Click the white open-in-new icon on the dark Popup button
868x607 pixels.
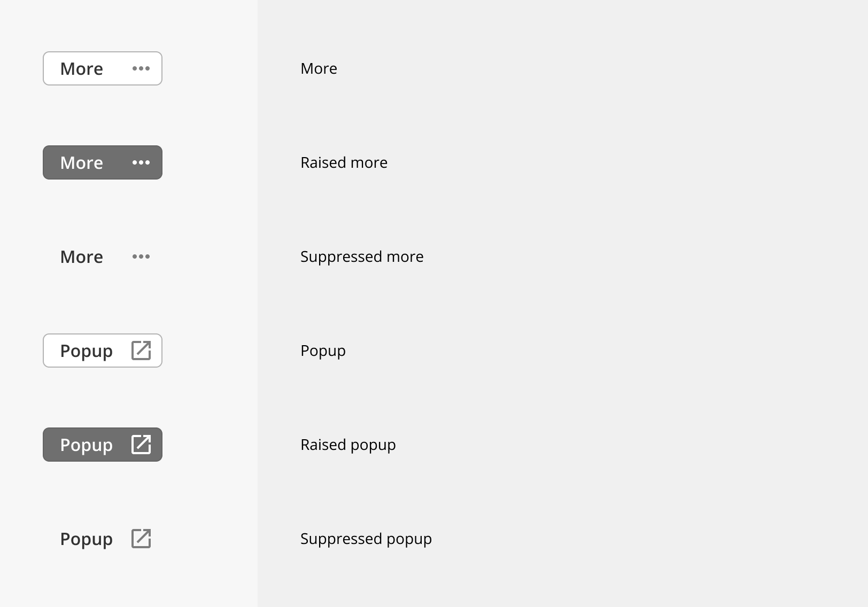pos(141,445)
